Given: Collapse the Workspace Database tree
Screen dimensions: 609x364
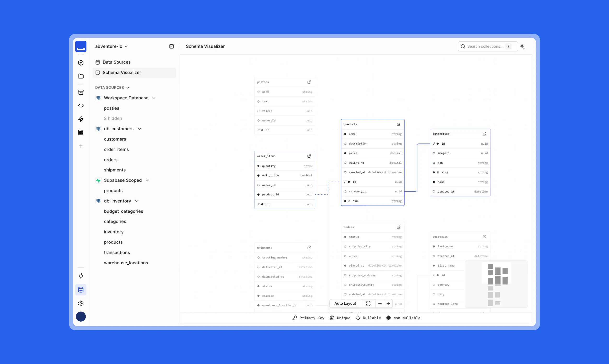Looking at the screenshot, I should coord(154,98).
